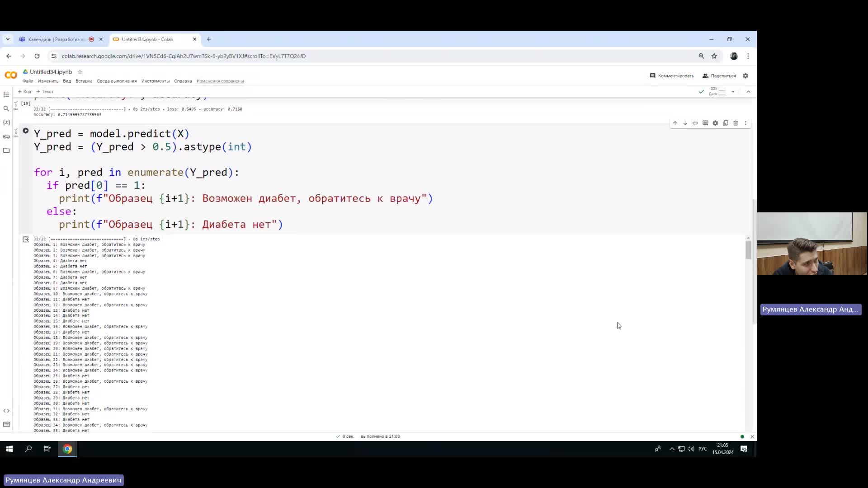The image size is (868, 488).
Task: Show hidden system tray icons chevron
Action: point(672,449)
